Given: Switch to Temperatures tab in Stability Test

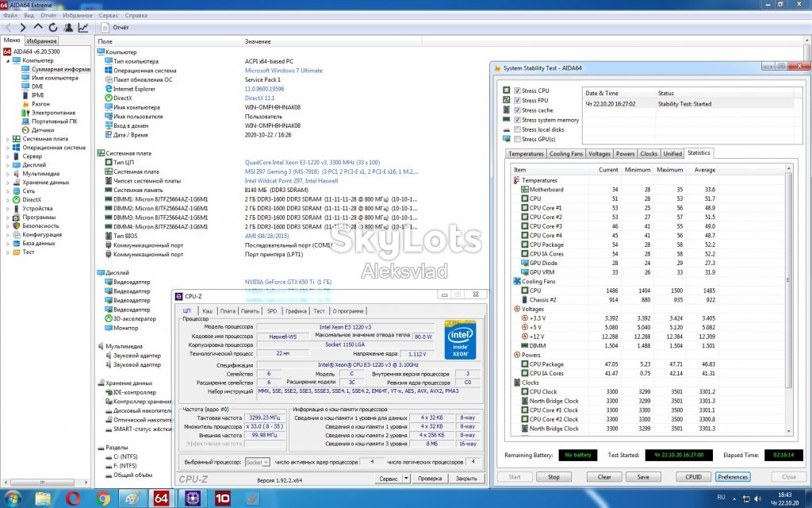Looking at the screenshot, I should [x=526, y=154].
